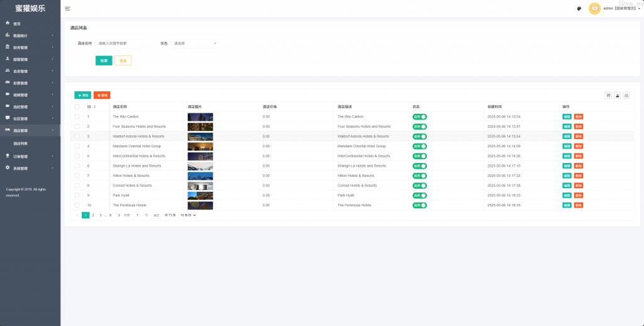This screenshot has height=326, width=644.
Task: Click the export table data icon
Action: [617, 95]
